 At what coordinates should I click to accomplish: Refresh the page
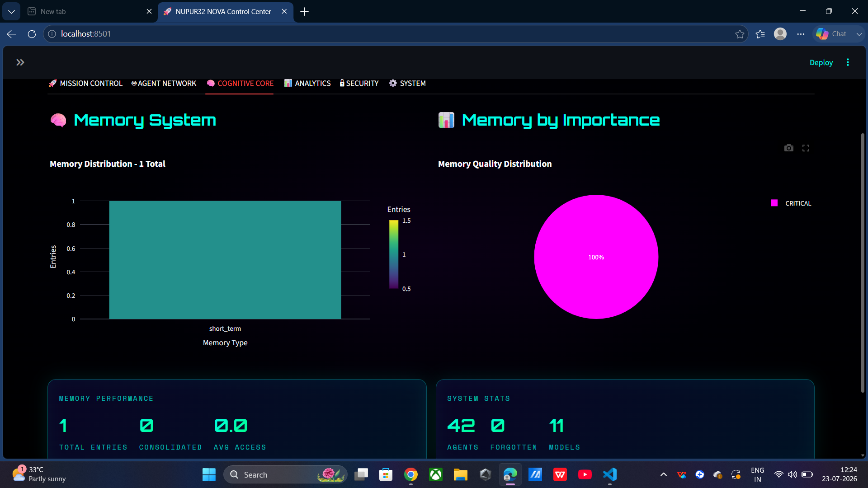point(32,34)
